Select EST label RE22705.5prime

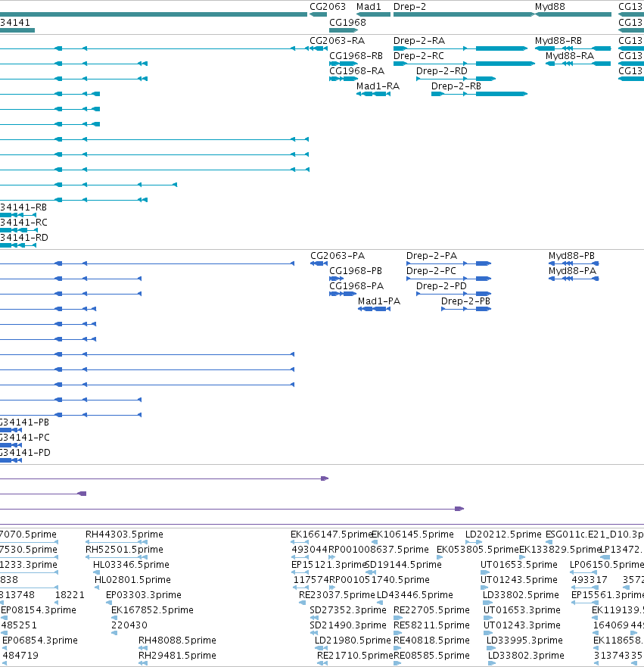point(431,610)
